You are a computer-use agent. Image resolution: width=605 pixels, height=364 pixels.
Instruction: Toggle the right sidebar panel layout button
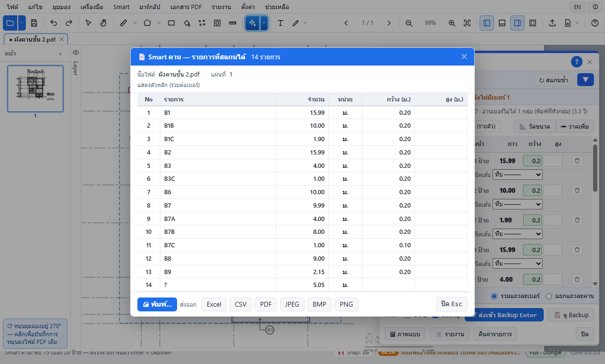517,23
